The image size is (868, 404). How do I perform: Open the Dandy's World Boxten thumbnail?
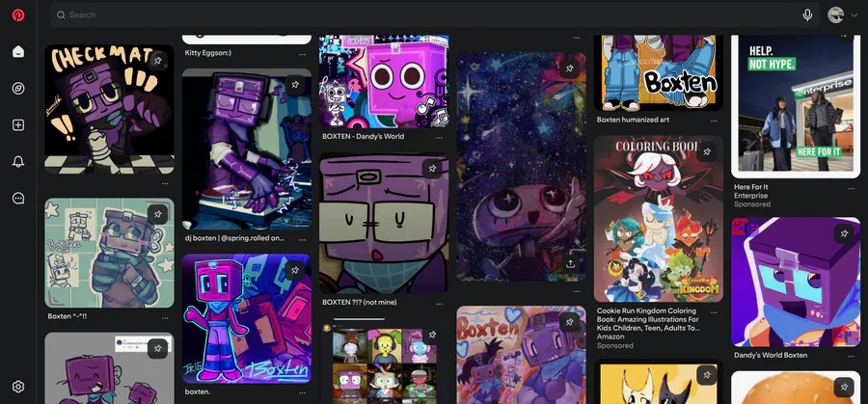[796, 283]
